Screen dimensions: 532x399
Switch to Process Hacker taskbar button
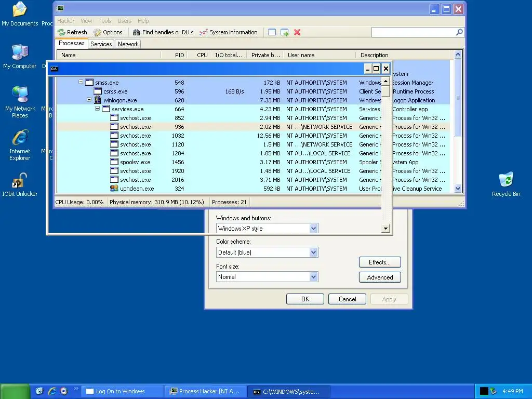[x=206, y=391]
